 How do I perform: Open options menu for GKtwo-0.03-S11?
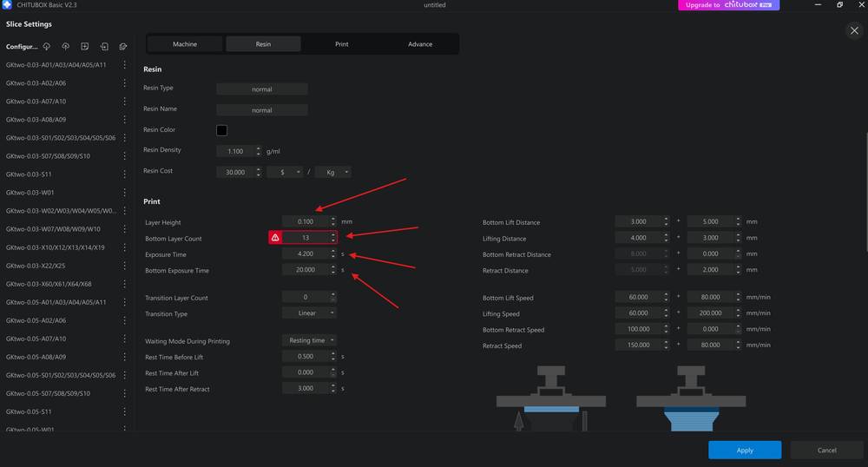click(124, 174)
